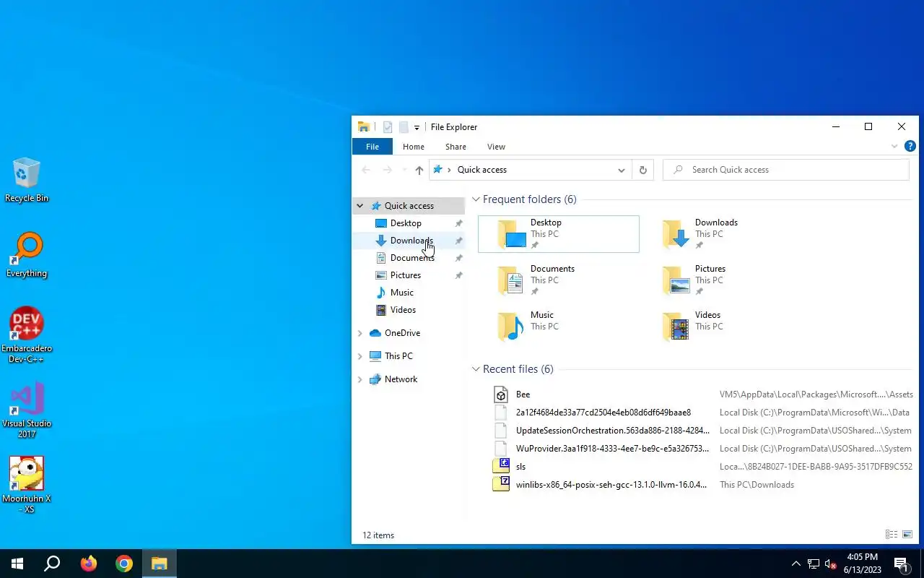
Task: Select the Videos frequent folder tile
Action: tap(723, 327)
